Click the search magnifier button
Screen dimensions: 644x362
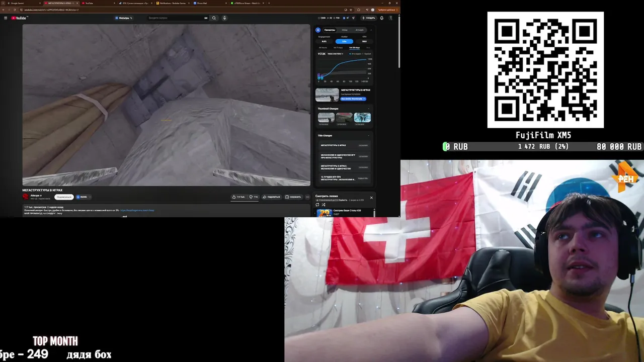(214, 18)
